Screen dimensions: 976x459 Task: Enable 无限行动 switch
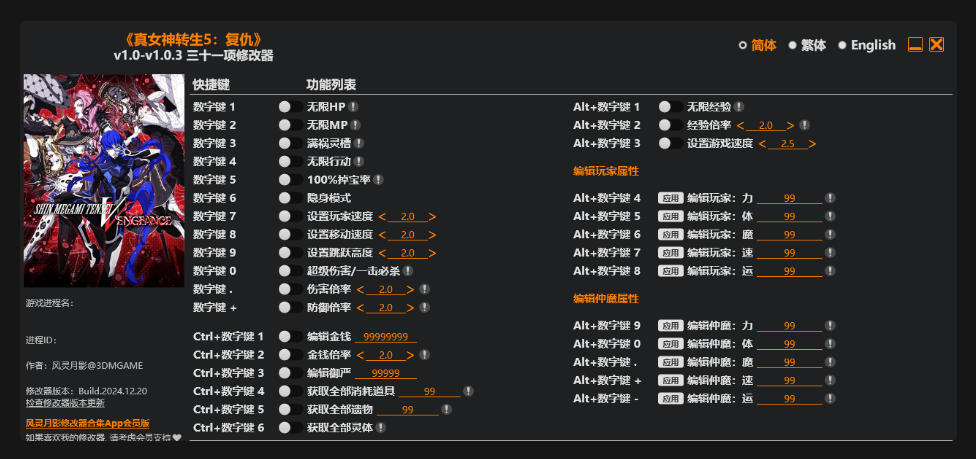[x=290, y=161]
